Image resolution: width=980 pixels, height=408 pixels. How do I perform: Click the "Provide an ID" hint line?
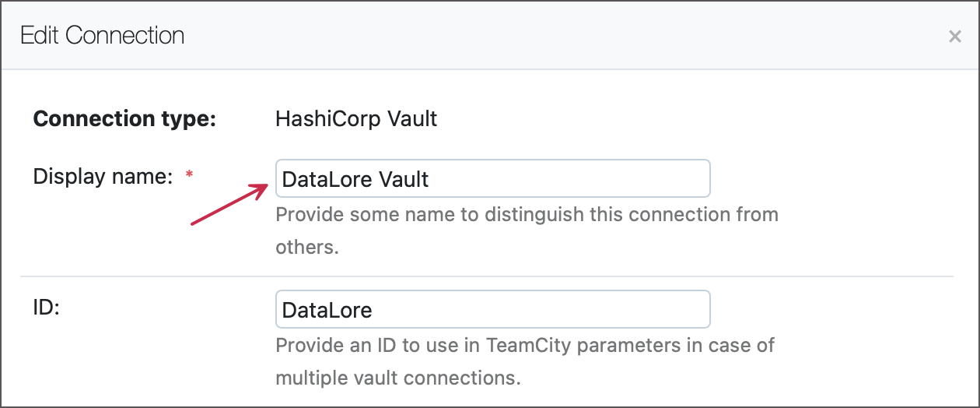(525, 345)
